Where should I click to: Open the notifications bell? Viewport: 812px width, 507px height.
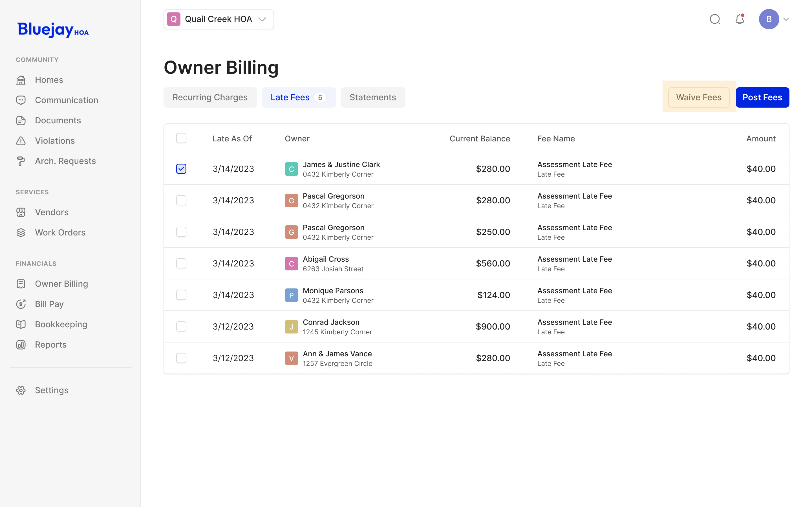pyautogui.click(x=740, y=19)
